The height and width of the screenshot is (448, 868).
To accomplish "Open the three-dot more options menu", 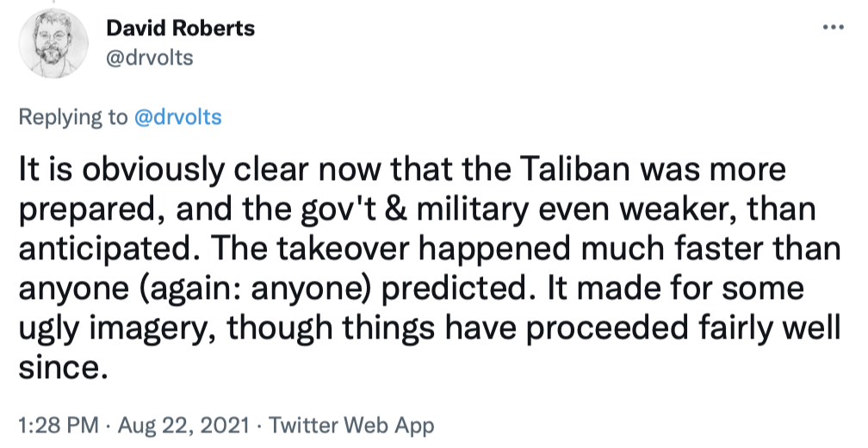I will coord(834,27).
